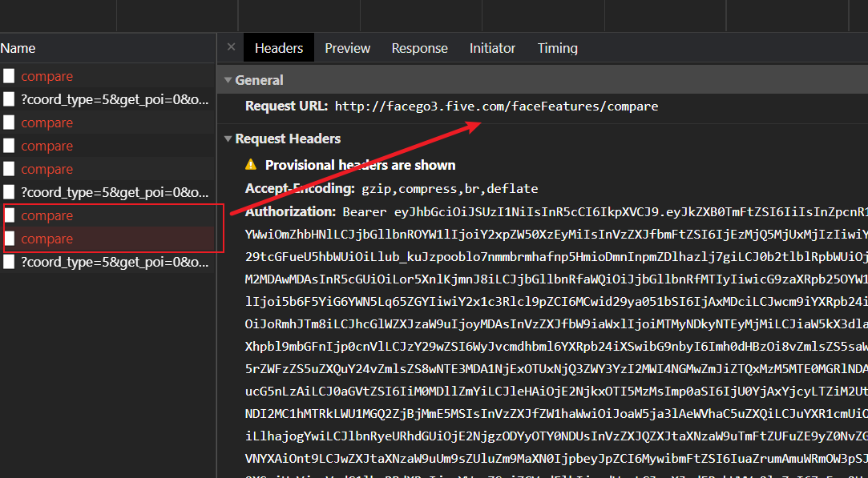Select the second compare request in list
This screenshot has width=868, height=478.
pyautogui.click(x=46, y=123)
